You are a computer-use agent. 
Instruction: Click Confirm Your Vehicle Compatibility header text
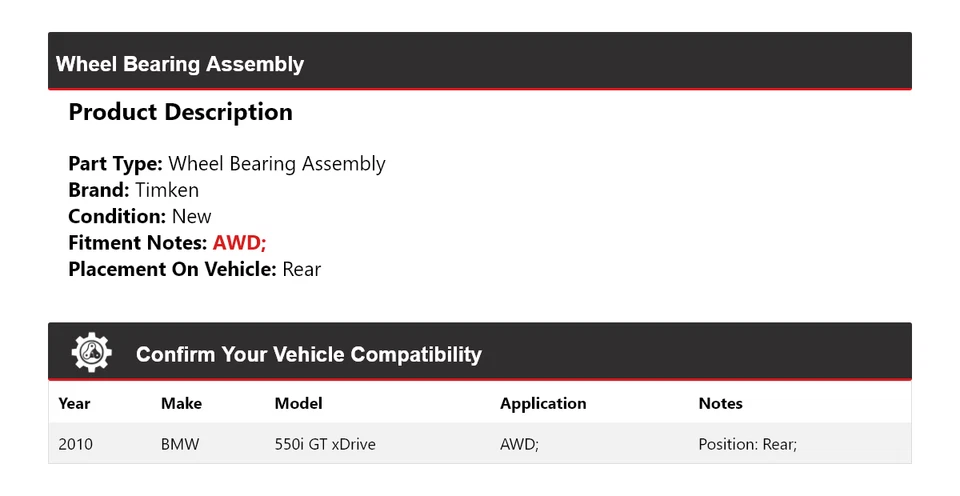point(308,355)
